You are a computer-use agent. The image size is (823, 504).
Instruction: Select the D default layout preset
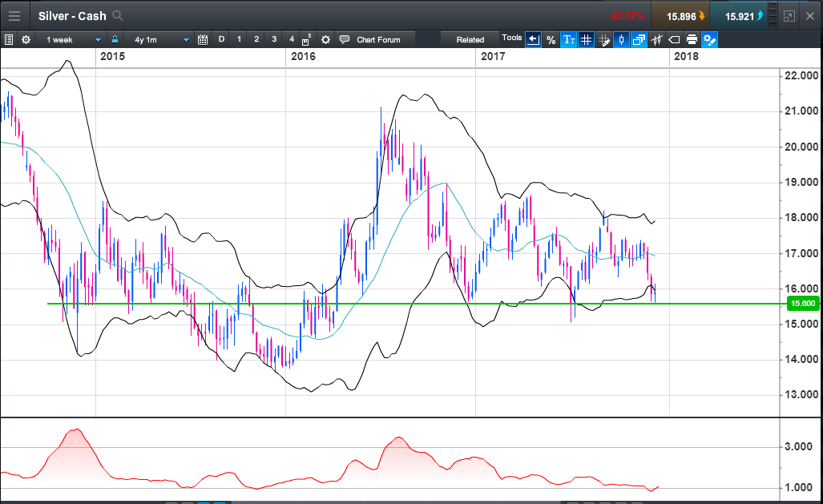[221, 39]
